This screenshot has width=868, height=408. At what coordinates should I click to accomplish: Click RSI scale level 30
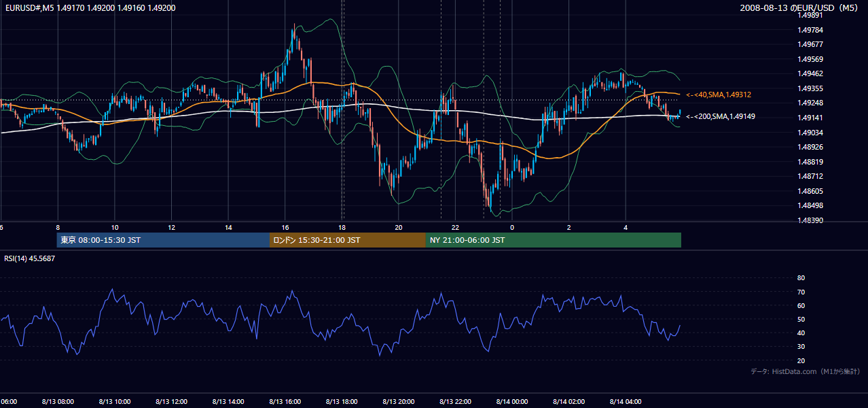[801, 347]
